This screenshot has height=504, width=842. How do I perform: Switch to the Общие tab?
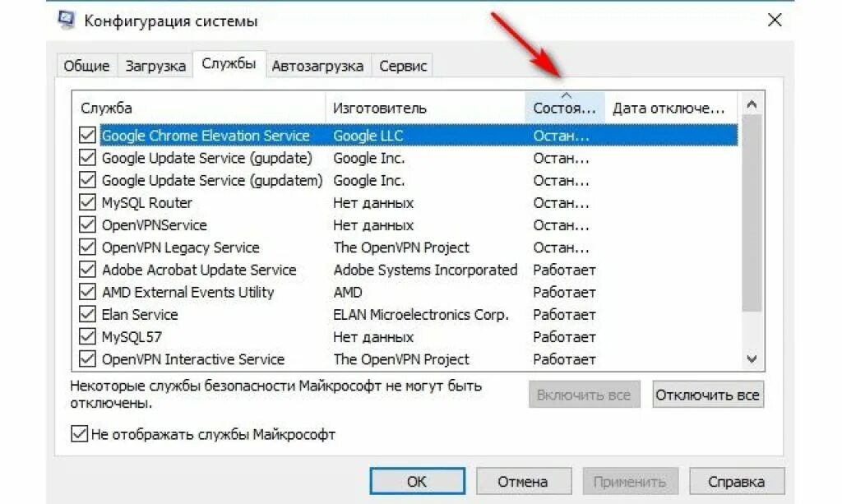pyautogui.click(x=86, y=66)
